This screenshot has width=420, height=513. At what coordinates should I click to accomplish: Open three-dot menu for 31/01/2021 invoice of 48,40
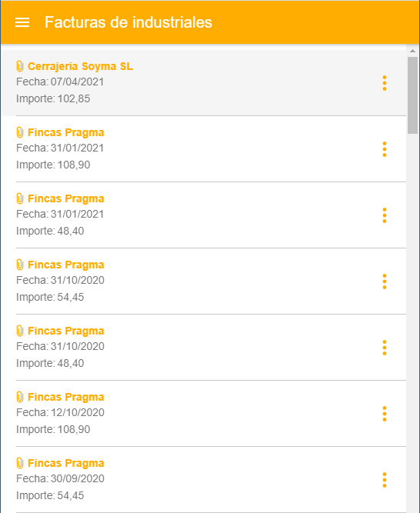click(385, 215)
